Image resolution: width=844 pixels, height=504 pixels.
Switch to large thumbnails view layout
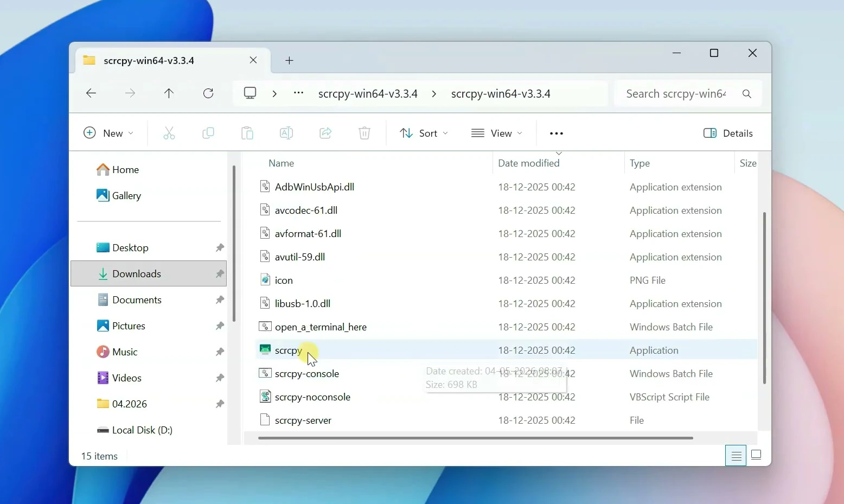tap(757, 456)
